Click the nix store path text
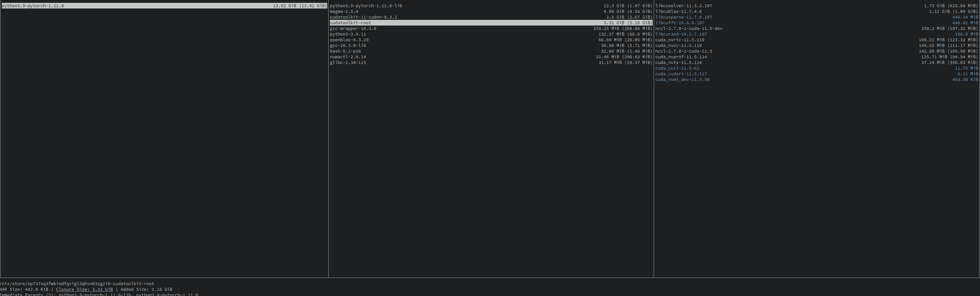 (77, 284)
